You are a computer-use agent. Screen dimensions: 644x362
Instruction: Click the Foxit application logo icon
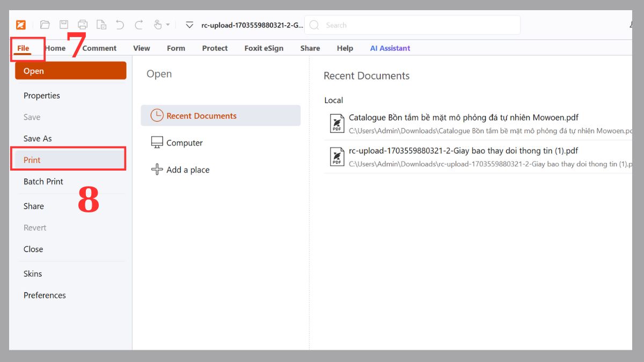point(21,25)
